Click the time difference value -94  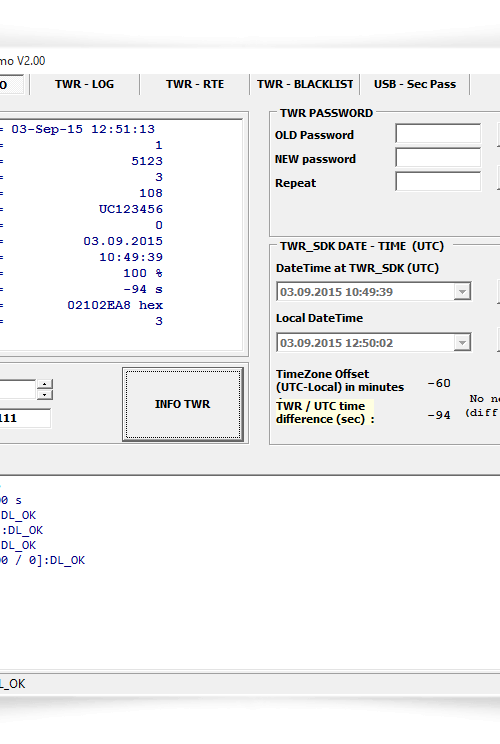(439, 415)
